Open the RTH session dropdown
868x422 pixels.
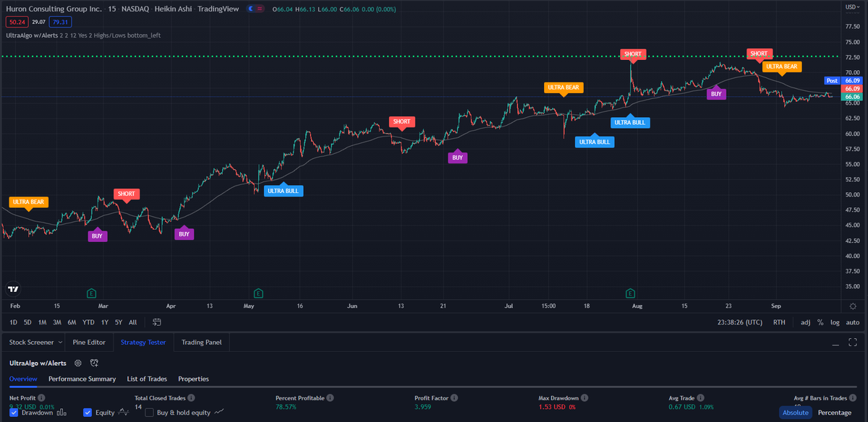[779, 322]
